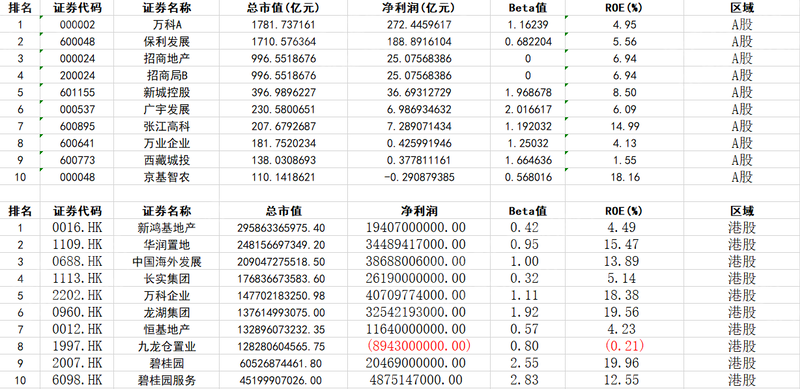Click net profit 4875147000.00

pos(415,380)
